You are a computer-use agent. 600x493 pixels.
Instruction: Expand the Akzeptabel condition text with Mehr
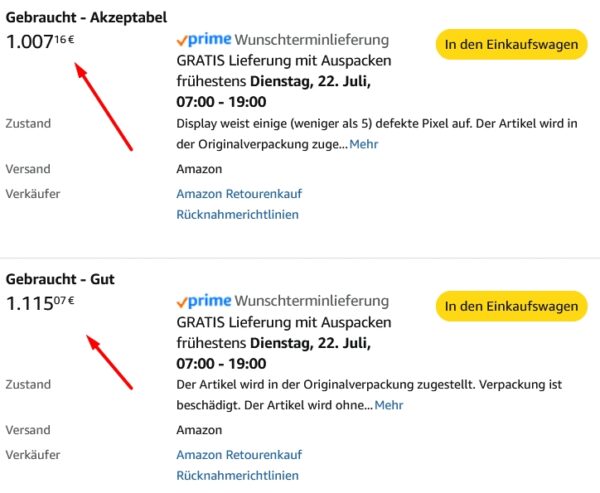click(363, 145)
